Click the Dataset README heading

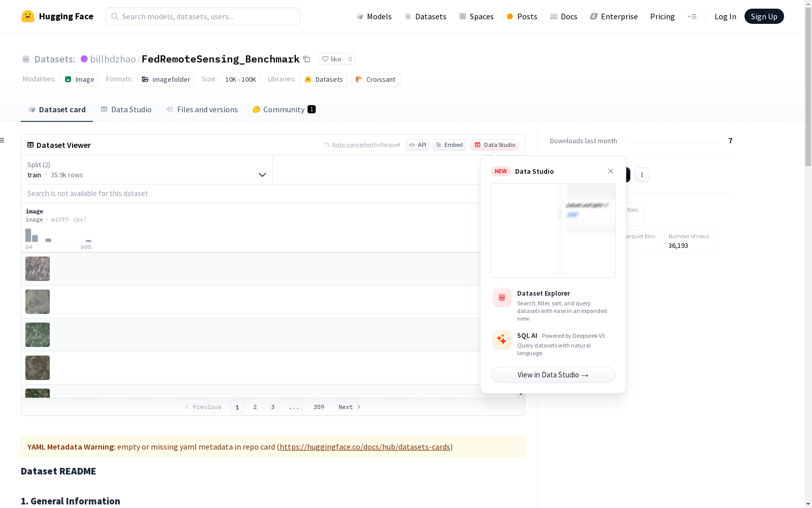(58, 471)
